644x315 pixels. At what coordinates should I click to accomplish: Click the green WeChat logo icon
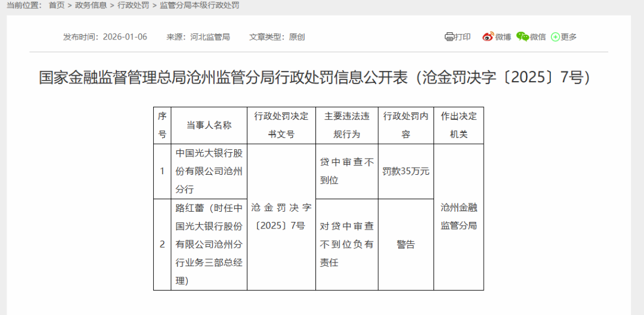(522, 37)
